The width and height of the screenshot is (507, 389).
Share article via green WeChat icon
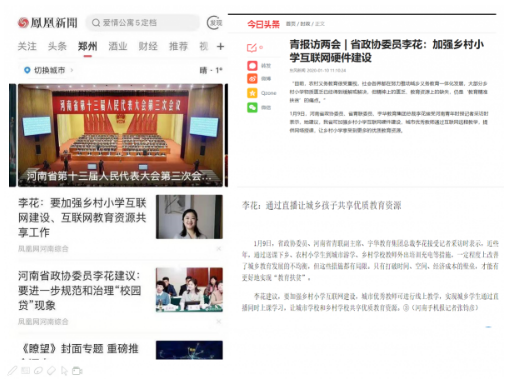pyautogui.click(x=252, y=107)
